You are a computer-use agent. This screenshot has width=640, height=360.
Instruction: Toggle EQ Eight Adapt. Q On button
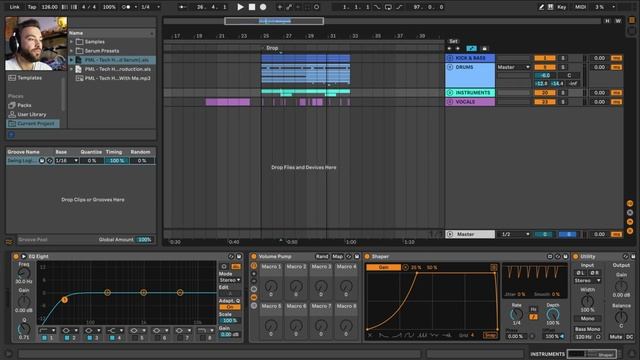[x=230, y=307]
